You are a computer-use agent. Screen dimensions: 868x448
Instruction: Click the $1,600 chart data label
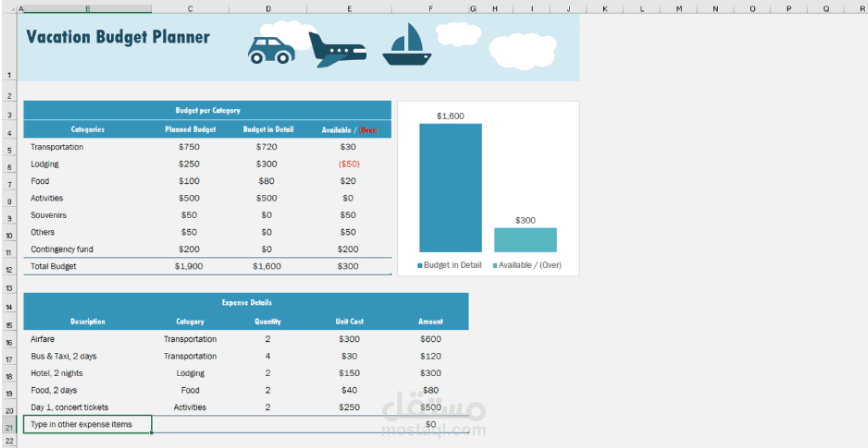tap(451, 116)
